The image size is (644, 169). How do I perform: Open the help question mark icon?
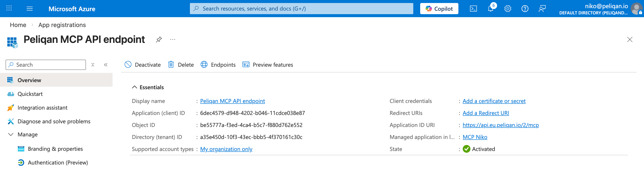(525, 9)
